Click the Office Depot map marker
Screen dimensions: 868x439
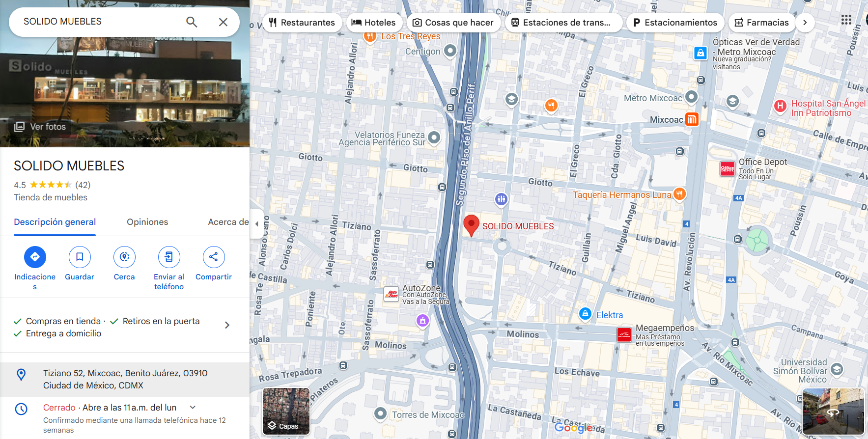pos(727,169)
